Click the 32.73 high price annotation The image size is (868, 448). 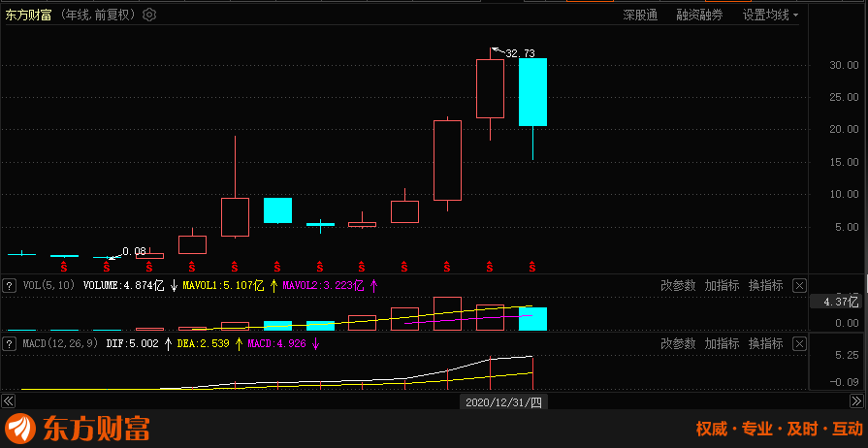(x=520, y=53)
